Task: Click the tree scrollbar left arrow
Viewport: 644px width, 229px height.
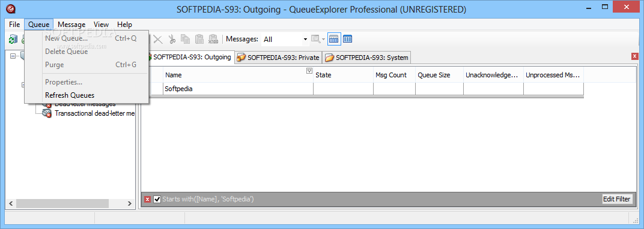Action: 11,203
